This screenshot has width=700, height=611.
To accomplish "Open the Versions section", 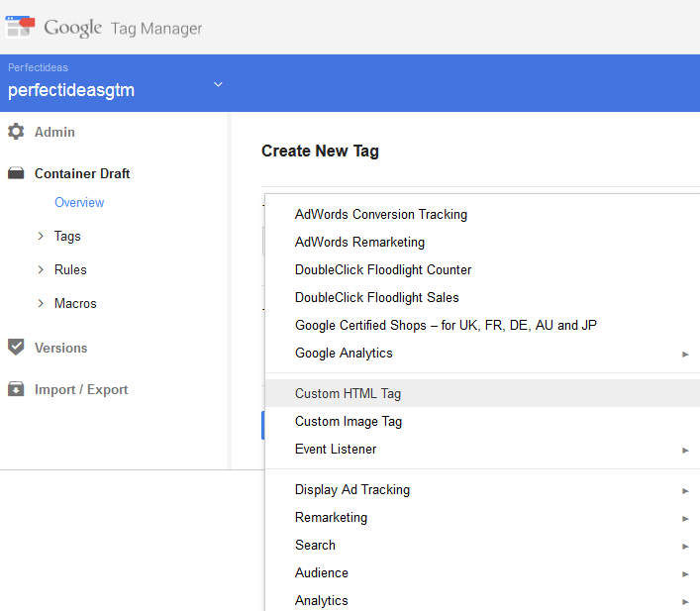I will (x=60, y=348).
